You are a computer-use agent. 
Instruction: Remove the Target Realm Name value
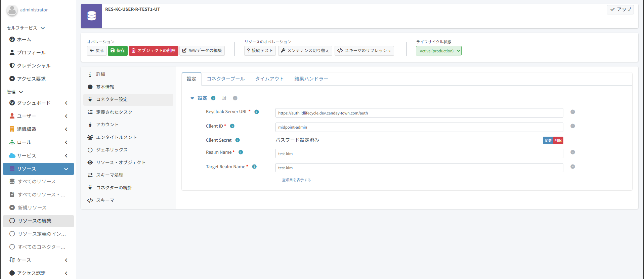coord(573,167)
